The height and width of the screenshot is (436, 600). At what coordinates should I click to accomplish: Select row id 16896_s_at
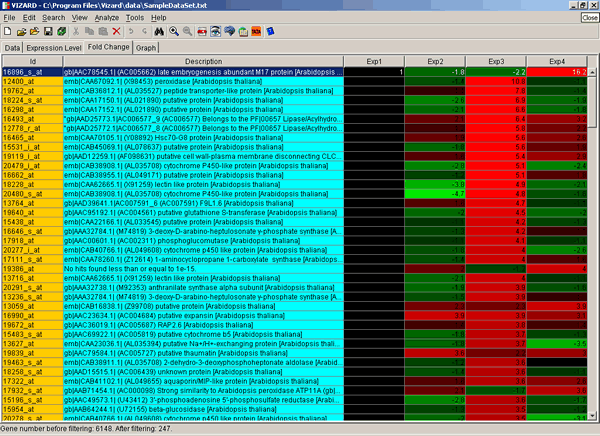tap(33, 72)
